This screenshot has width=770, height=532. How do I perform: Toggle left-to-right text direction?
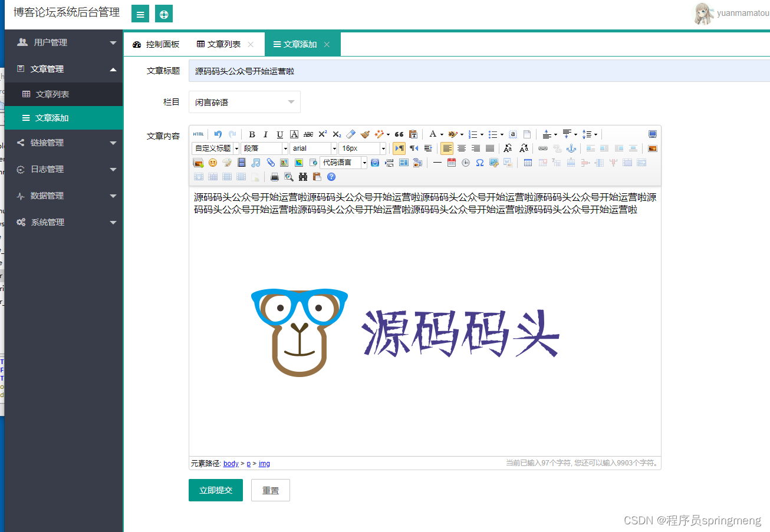click(399, 148)
